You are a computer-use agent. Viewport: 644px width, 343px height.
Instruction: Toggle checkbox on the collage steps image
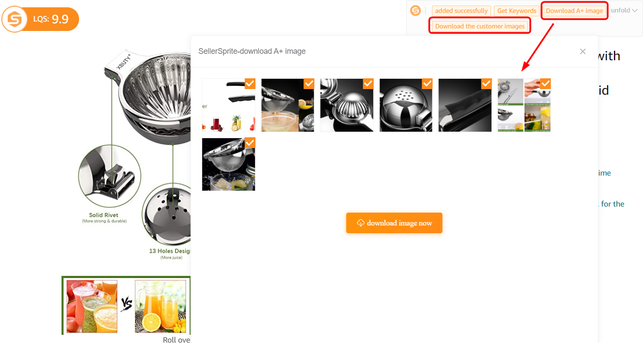pyautogui.click(x=545, y=83)
